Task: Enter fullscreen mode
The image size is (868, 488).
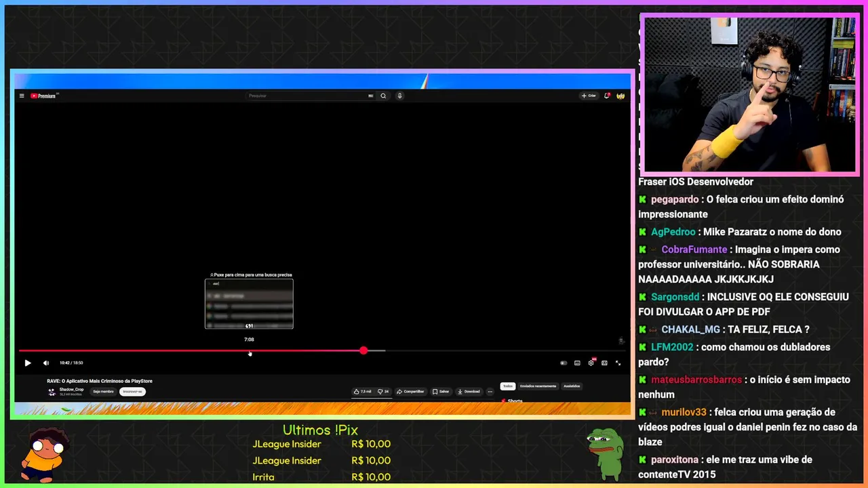Action: click(x=618, y=363)
